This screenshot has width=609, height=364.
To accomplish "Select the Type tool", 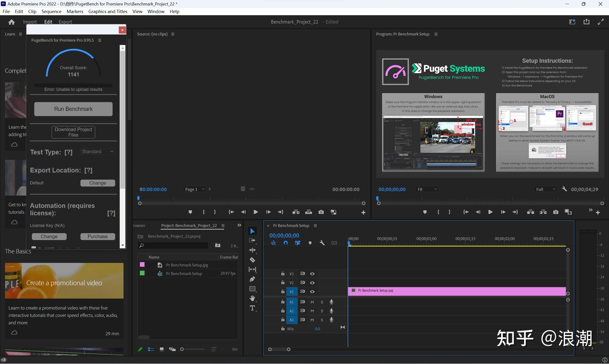I will click(252, 308).
